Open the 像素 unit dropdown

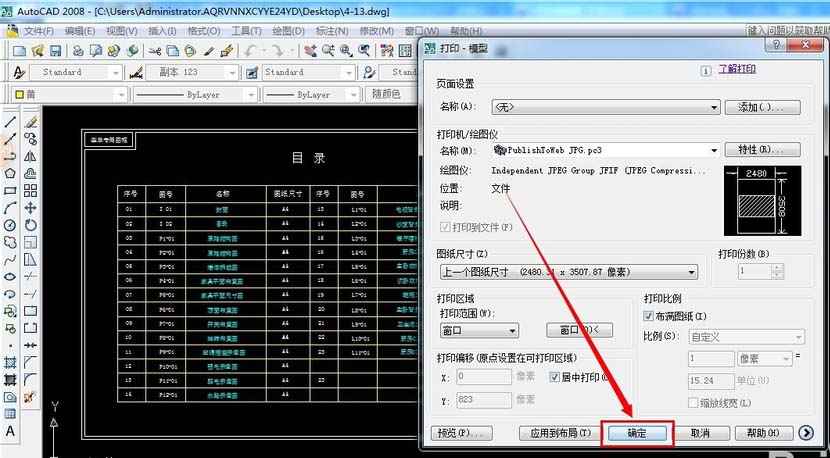[764, 358]
